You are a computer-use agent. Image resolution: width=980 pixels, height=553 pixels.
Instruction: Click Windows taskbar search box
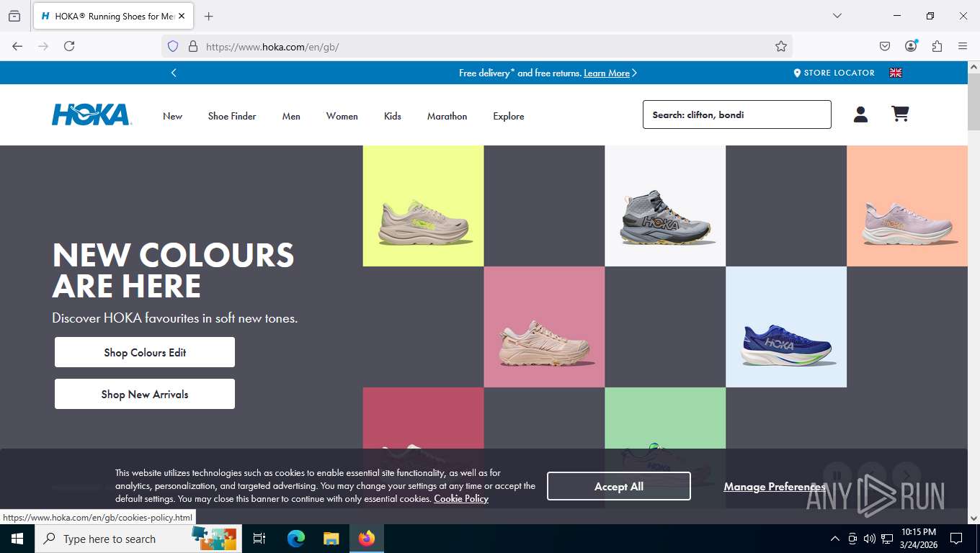pos(137,539)
